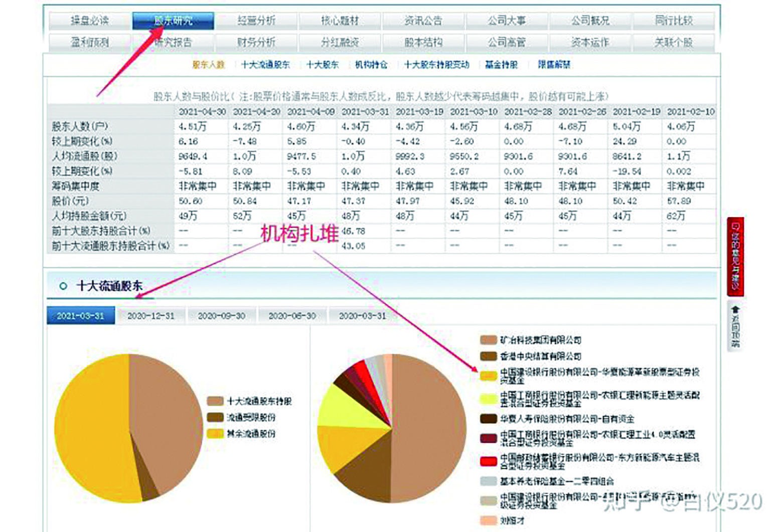Switch to the 2020-12-31 date tab

coord(151,316)
